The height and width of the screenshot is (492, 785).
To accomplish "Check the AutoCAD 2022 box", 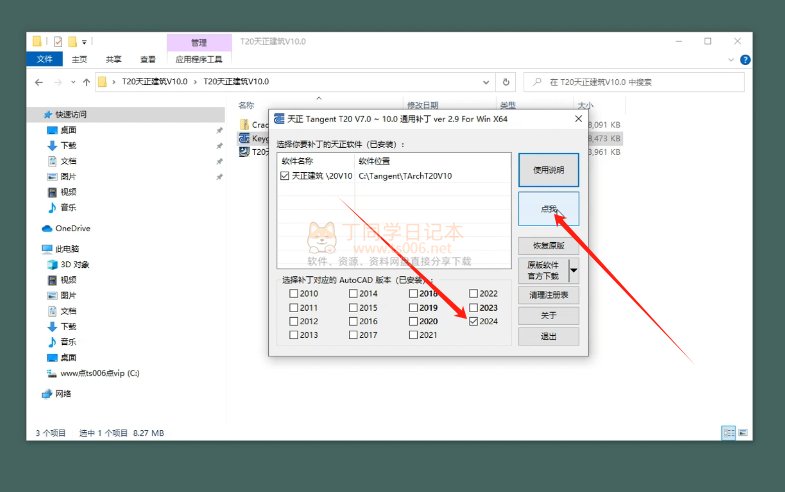I will point(473,294).
